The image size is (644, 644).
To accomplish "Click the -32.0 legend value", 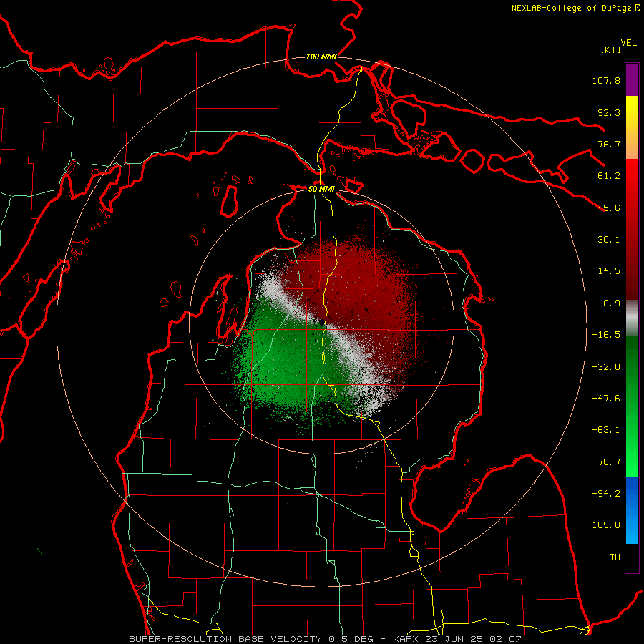I will pos(606,367).
